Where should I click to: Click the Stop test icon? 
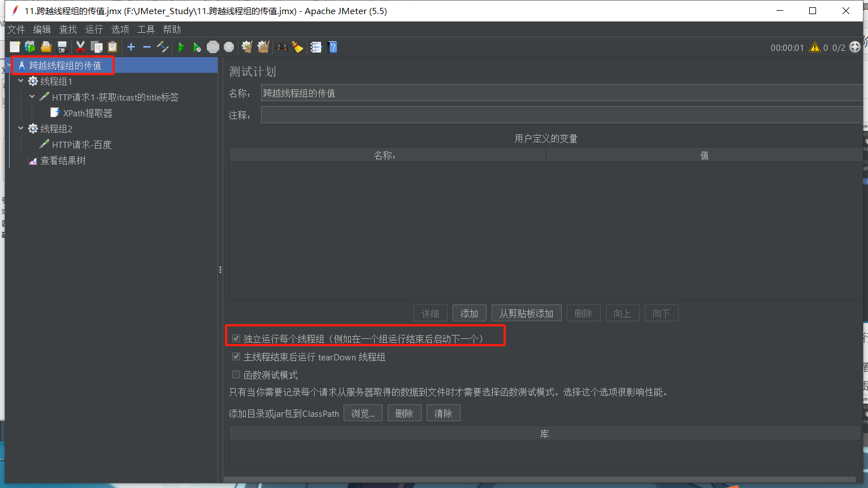[x=213, y=47]
